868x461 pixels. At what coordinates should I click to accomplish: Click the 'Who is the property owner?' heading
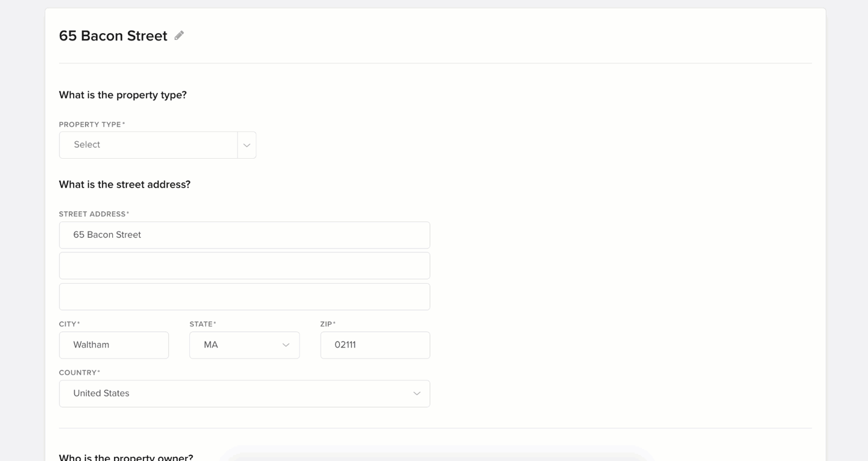click(x=126, y=457)
